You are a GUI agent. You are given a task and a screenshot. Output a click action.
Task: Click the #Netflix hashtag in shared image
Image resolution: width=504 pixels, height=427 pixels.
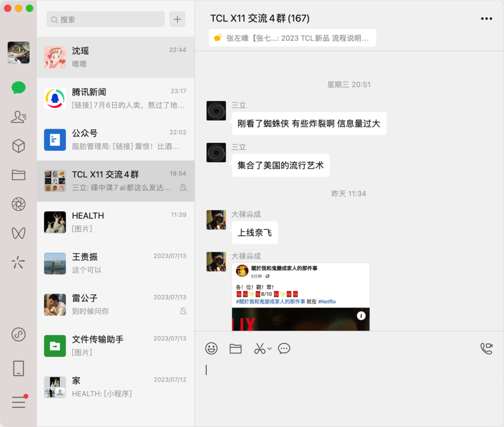tap(327, 301)
